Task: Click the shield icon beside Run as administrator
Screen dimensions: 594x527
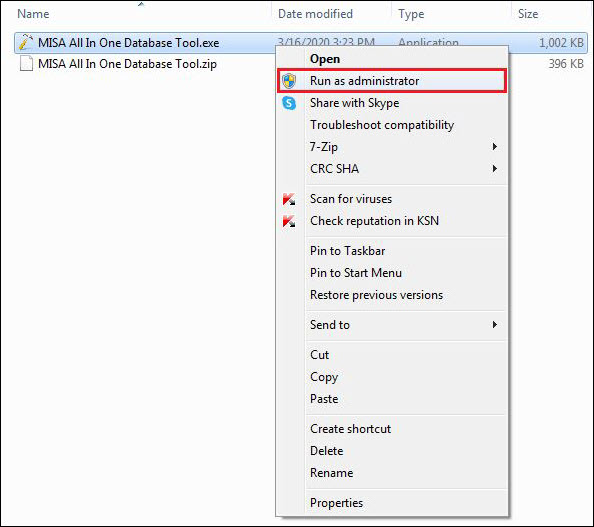Action: [x=289, y=81]
